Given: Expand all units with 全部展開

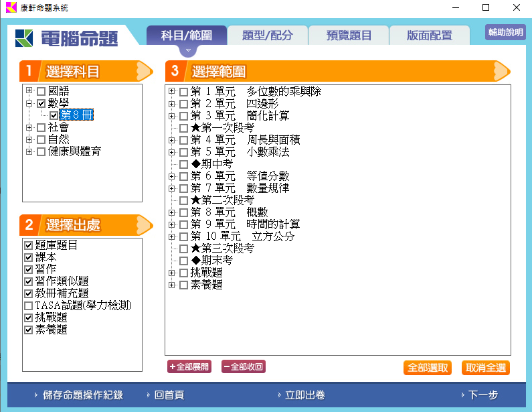Looking at the screenshot, I should tap(189, 366).
